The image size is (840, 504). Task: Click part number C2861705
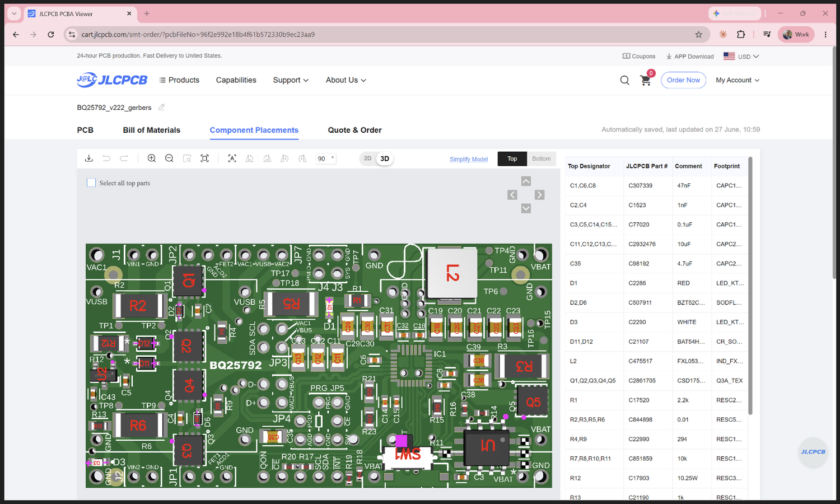641,381
